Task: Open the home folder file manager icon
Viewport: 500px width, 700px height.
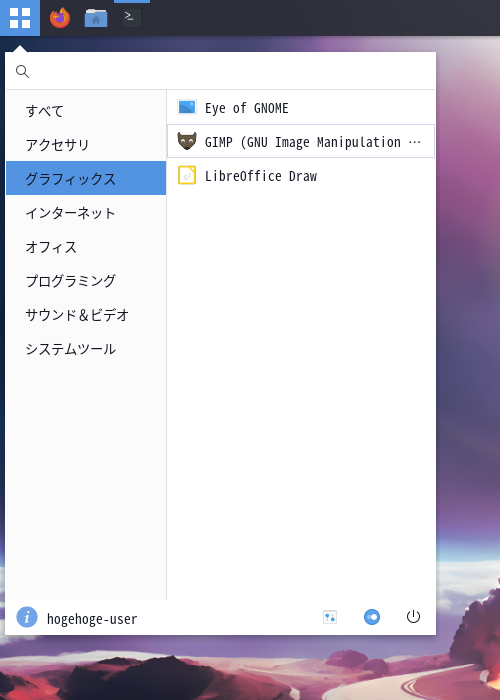Action: (x=96, y=18)
